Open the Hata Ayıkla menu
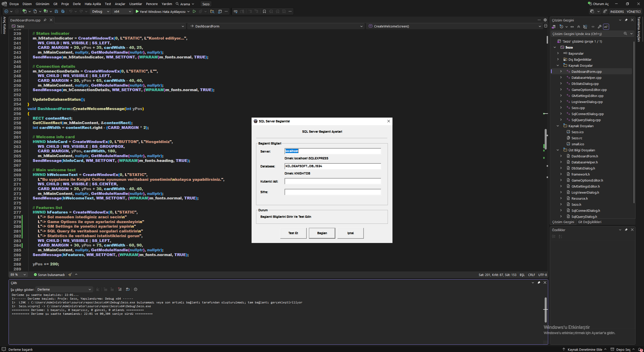Screen dimensions: 644x352 [x=93, y=4]
